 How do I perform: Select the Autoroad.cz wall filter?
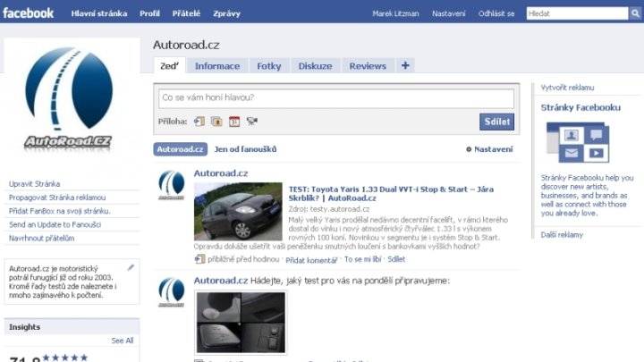pos(181,149)
